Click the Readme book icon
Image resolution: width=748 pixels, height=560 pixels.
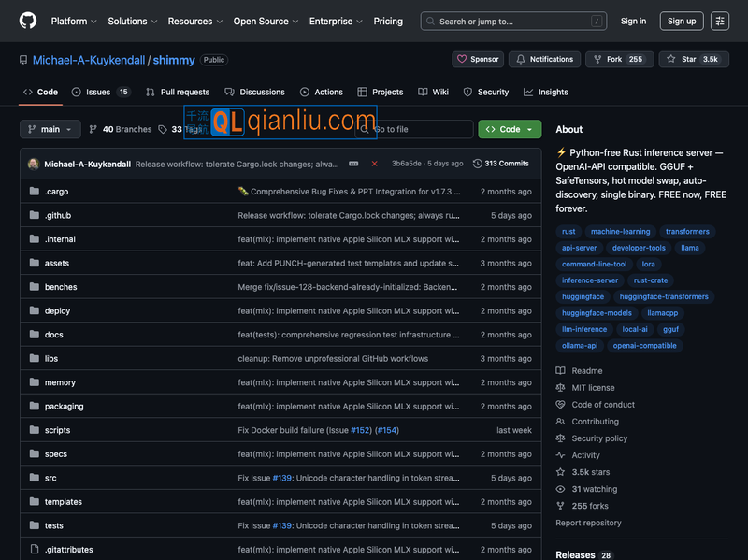pyautogui.click(x=561, y=371)
